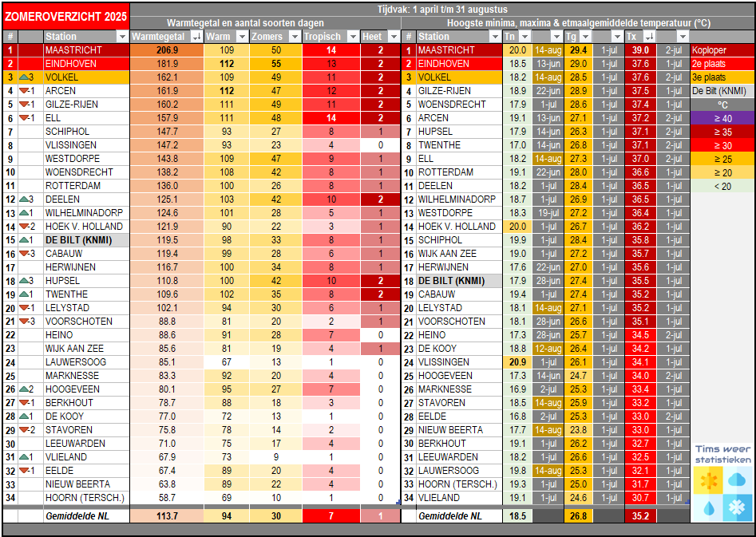Click the sun icon in Tims weer logo
The image size is (756, 537).
[708, 480]
